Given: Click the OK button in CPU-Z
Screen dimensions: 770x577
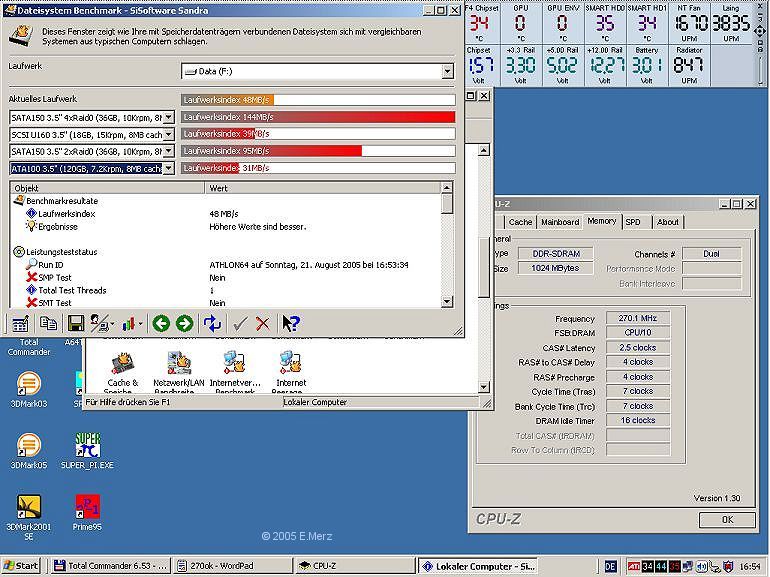Looking at the screenshot, I should click(727, 520).
